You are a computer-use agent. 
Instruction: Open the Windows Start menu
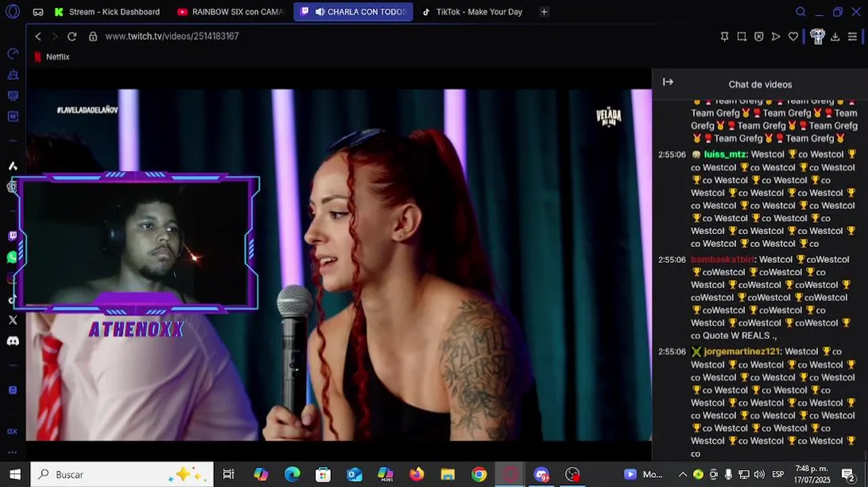coord(15,474)
